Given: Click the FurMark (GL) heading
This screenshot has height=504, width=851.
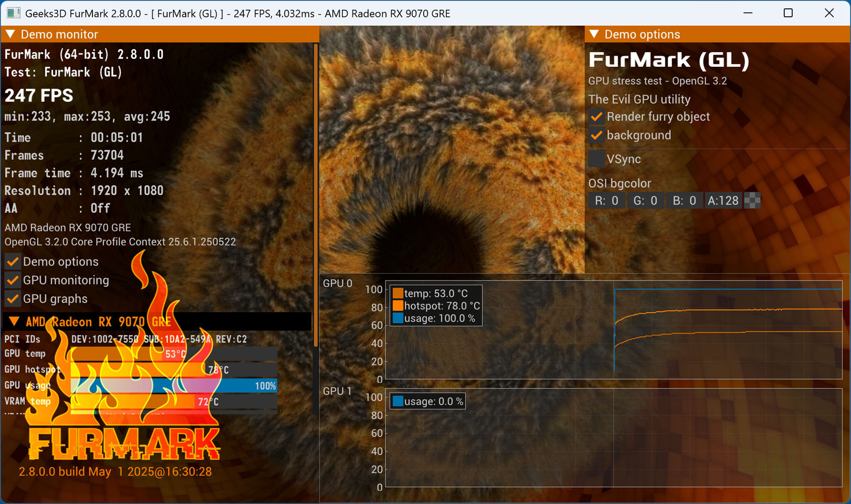Looking at the screenshot, I should (x=668, y=60).
